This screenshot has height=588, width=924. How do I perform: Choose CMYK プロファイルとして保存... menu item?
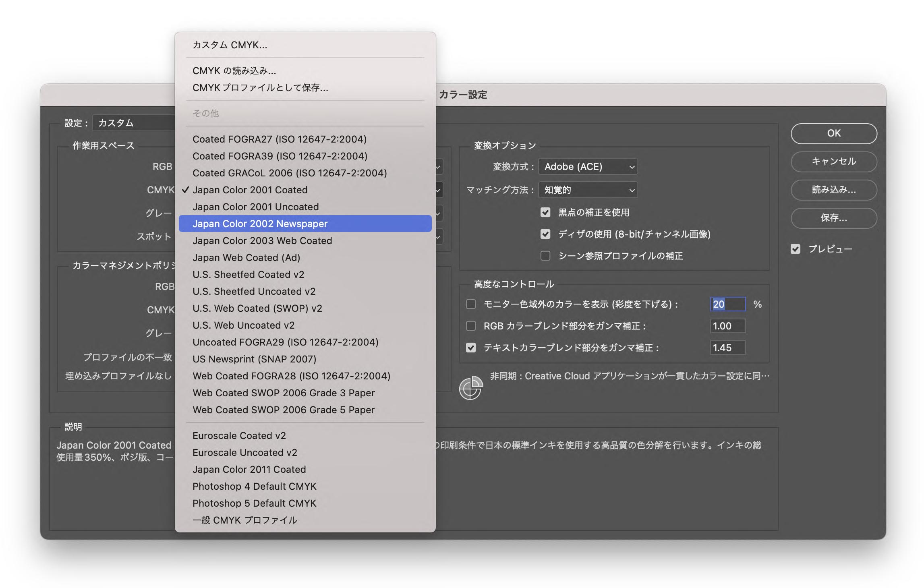[305, 87]
